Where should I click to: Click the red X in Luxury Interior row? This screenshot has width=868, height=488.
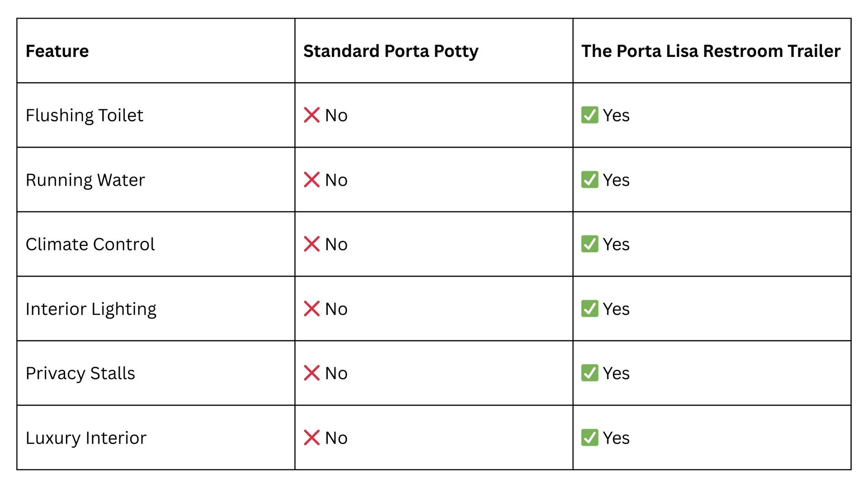pos(311,437)
